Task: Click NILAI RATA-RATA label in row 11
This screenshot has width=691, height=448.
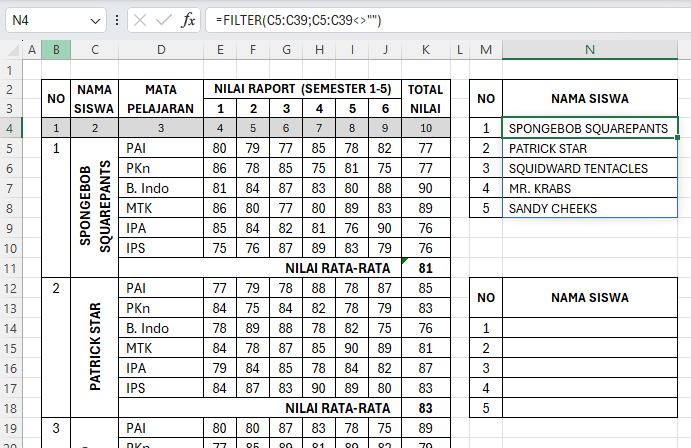Action: click(x=338, y=268)
